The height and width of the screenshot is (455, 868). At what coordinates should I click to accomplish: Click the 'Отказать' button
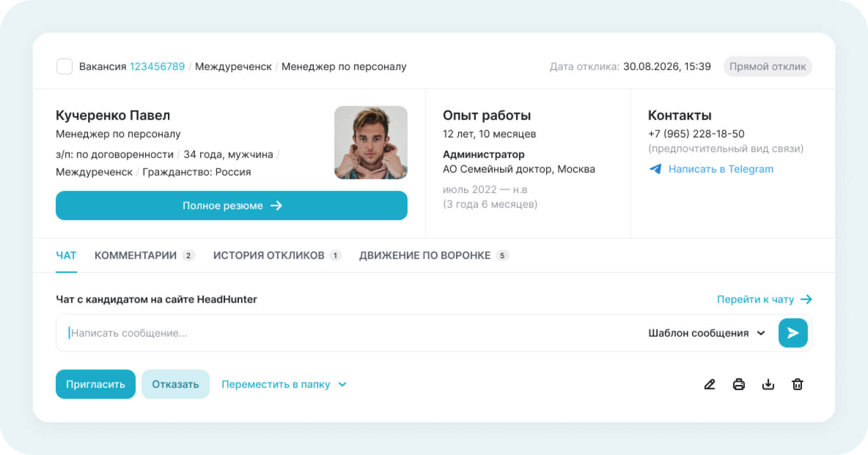point(176,384)
